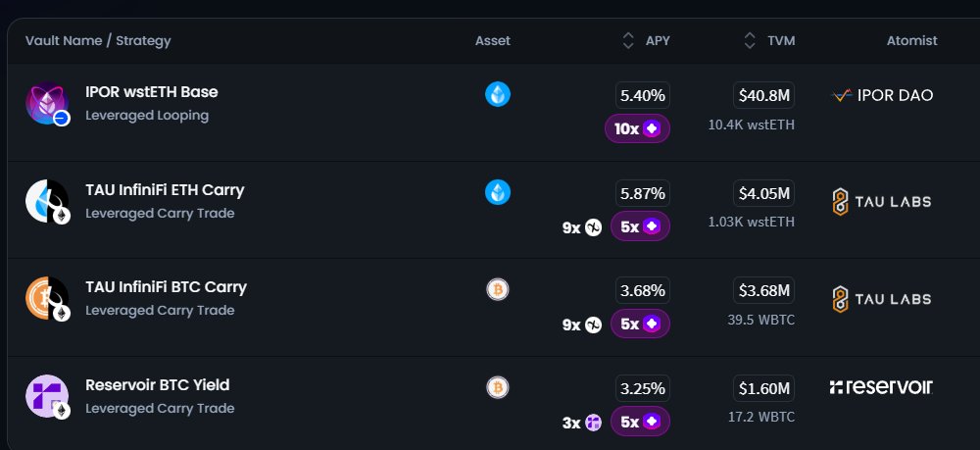Sort vaults by APY column

(x=647, y=41)
